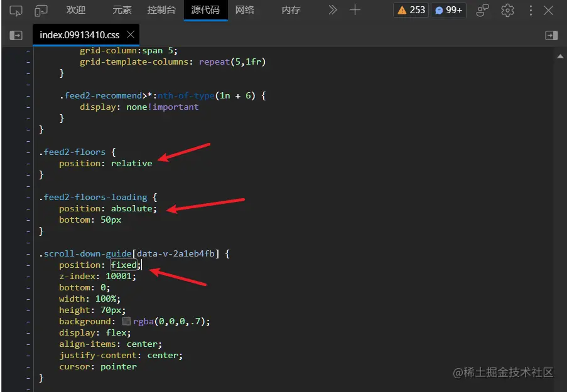Open DevTools settings gear
This screenshot has height=392, width=567.
(x=508, y=10)
